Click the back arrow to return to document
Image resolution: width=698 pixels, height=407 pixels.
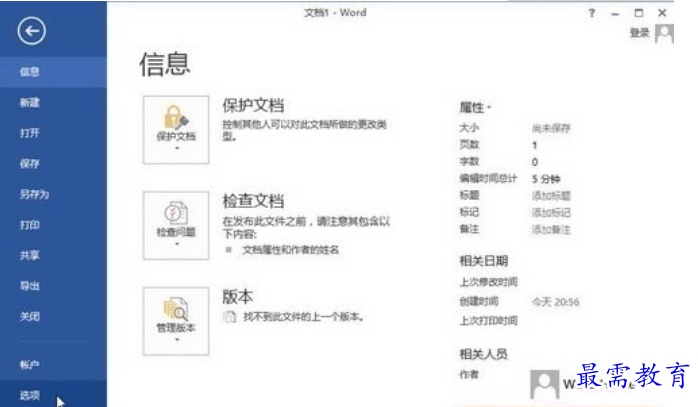pyautogui.click(x=32, y=31)
